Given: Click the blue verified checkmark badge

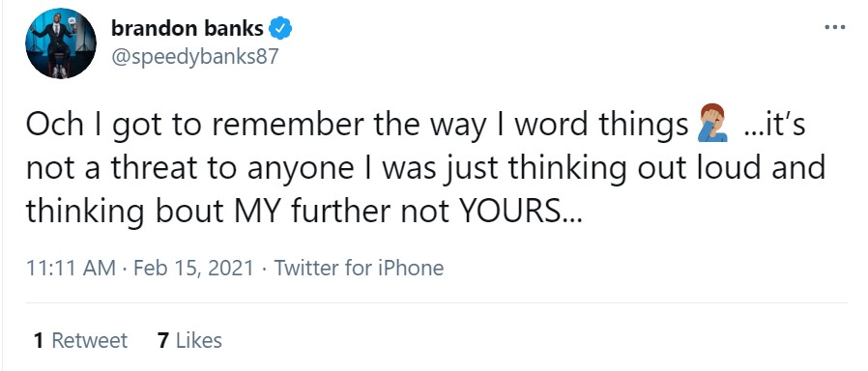Looking at the screenshot, I should pyautogui.click(x=280, y=28).
